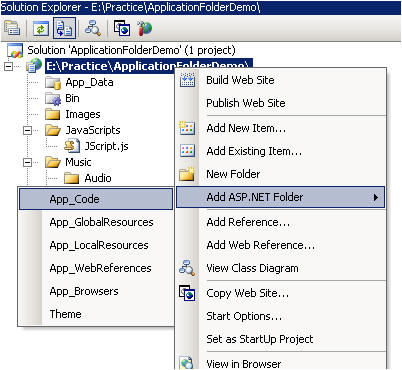Screen dimensions: 402x370
Task: Click the Refresh toolbar icon
Action: (x=41, y=29)
